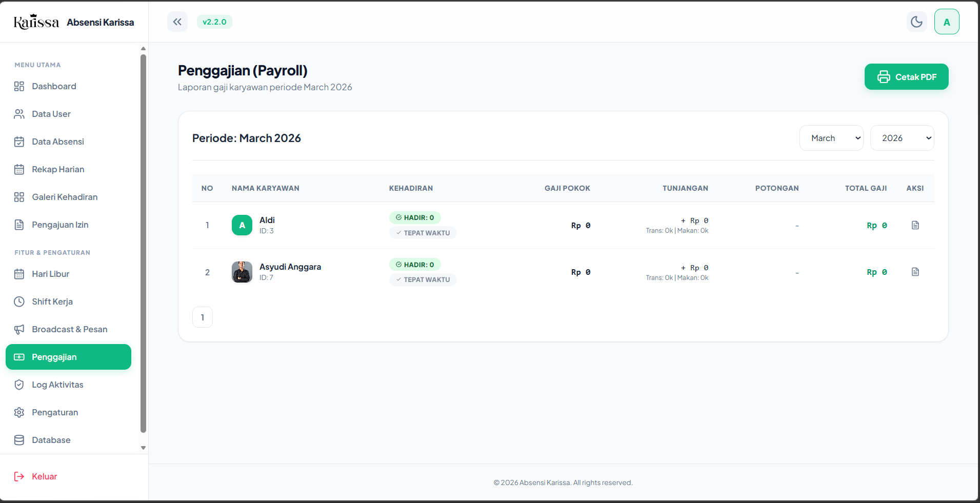Click the Pengaturan gear icon

[x=19, y=412]
